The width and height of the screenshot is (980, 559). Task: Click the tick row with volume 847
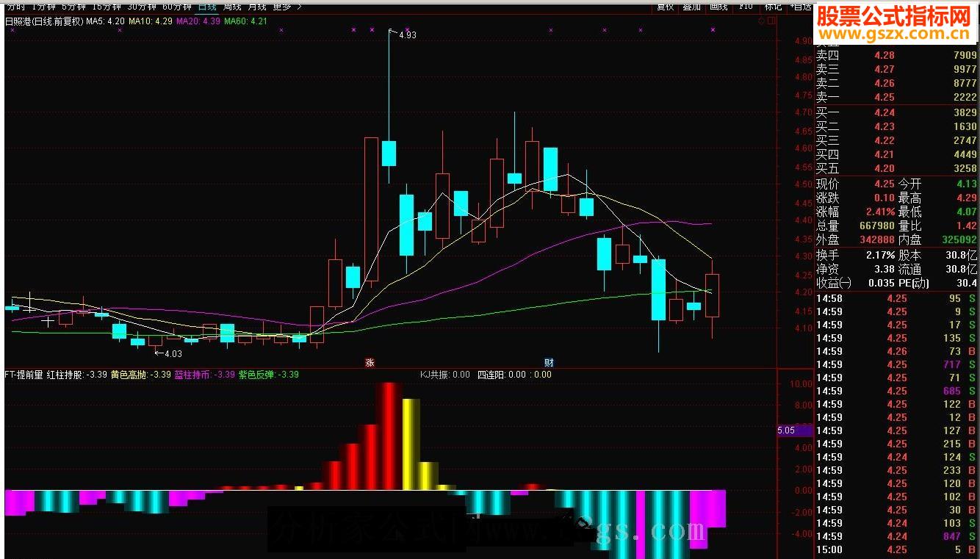coord(896,536)
